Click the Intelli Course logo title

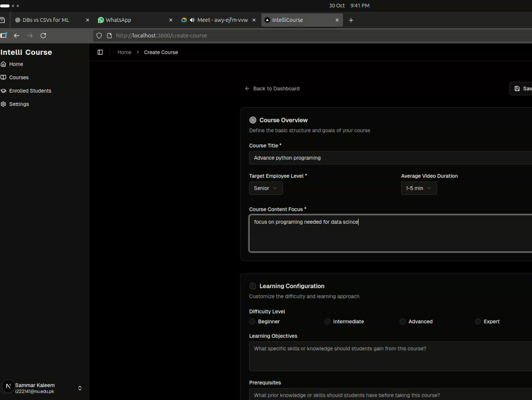(x=26, y=52)
